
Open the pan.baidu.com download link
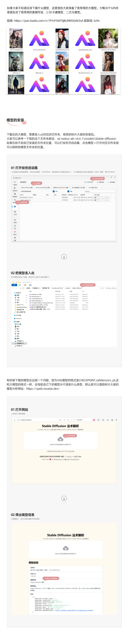[x=49, y=21]
